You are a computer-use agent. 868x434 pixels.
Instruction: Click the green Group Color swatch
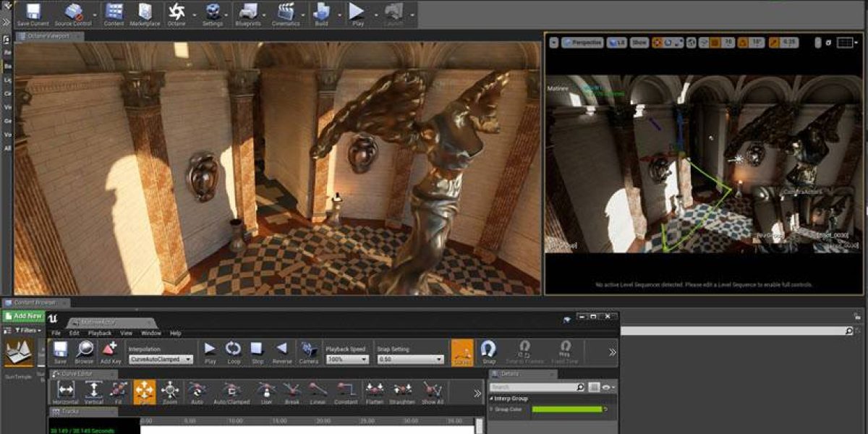567,409
